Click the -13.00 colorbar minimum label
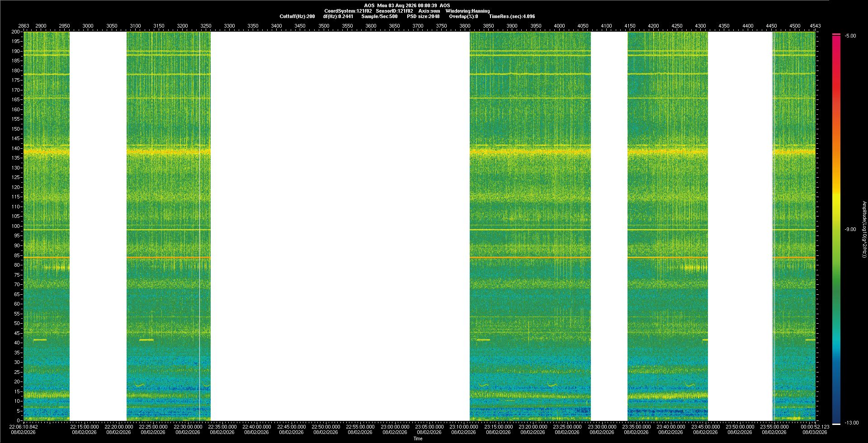The width and height of the screenshot is (868, 443). coord(852,423)
